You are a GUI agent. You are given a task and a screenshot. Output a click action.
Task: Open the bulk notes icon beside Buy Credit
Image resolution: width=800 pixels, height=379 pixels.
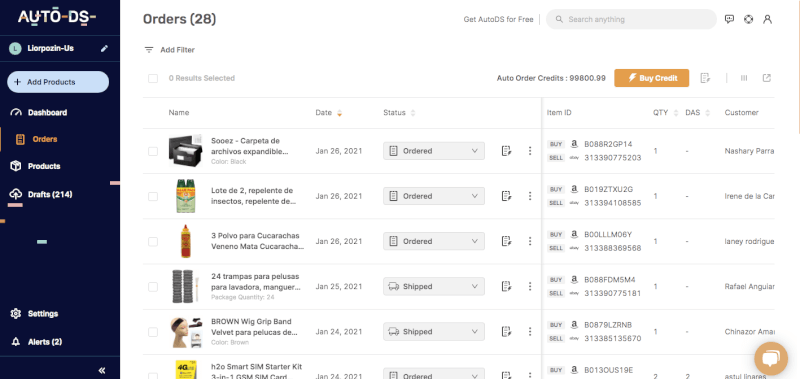(x=706, y=78)
